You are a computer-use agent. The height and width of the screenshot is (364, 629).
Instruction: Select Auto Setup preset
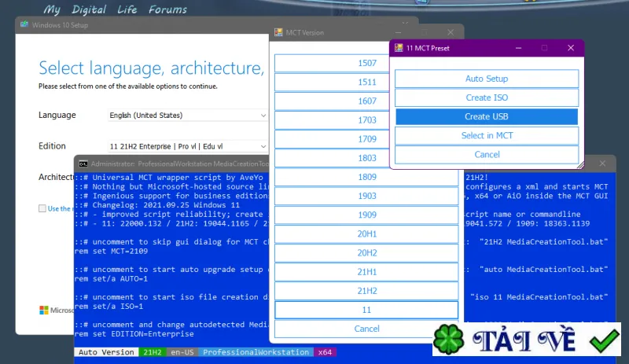pyautogui.click(x=487, y=79)
